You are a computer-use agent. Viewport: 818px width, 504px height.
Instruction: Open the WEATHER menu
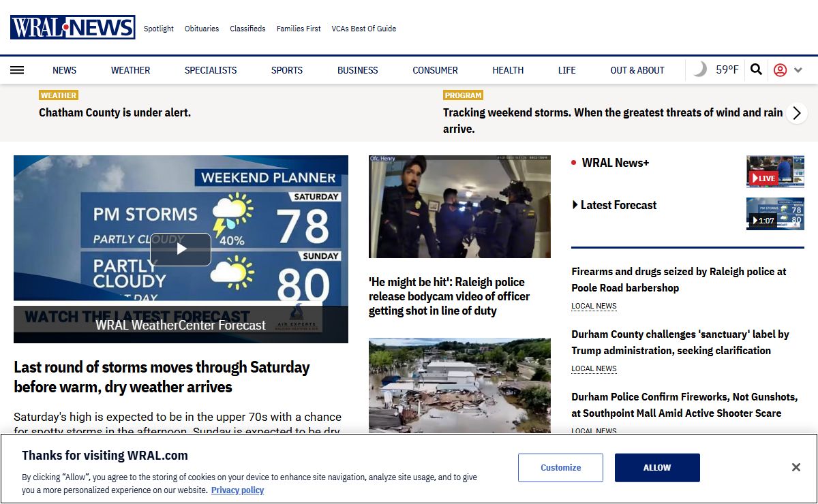[x=131, y=70]
